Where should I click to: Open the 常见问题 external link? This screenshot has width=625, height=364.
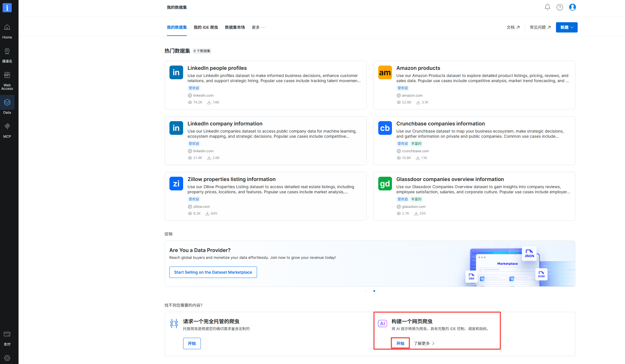point(540,27)
